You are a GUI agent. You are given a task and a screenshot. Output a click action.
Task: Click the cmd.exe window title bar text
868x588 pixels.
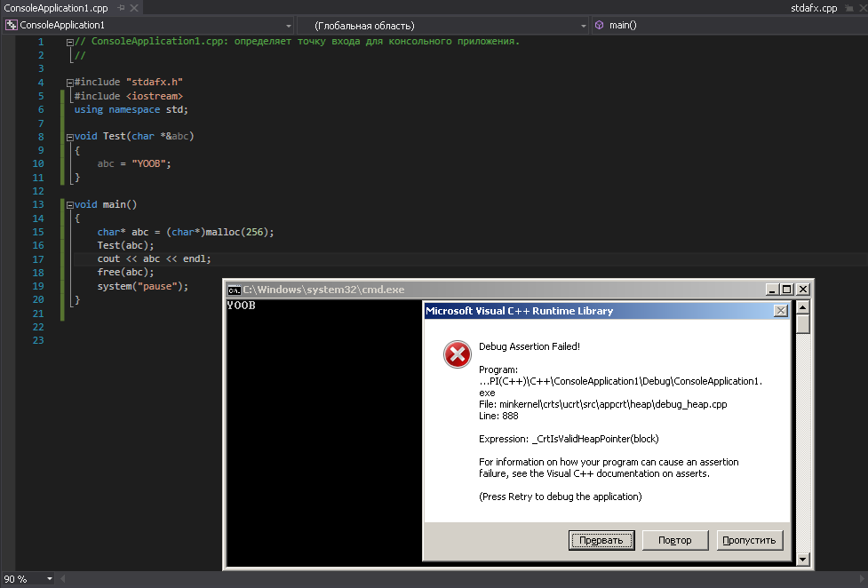[x=324, y=290]
